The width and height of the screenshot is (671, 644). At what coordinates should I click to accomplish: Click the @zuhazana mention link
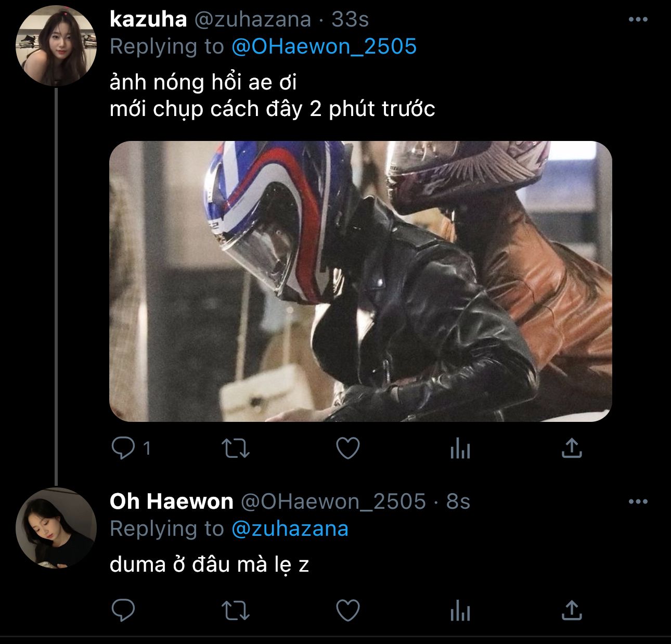[289, 529]
